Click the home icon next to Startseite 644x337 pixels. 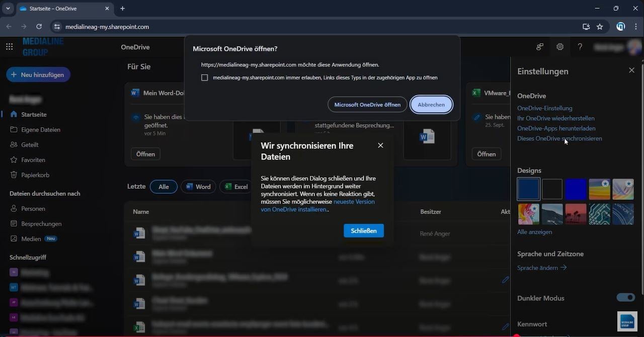(14, 114)
